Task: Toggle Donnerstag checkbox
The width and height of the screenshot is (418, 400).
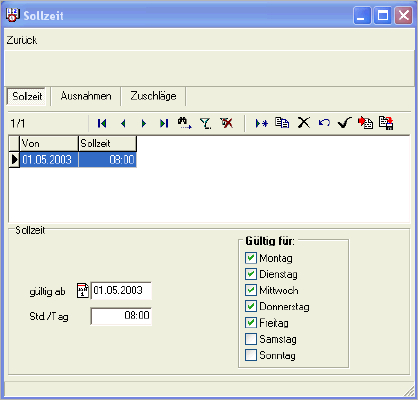Action: coord(251,306)
